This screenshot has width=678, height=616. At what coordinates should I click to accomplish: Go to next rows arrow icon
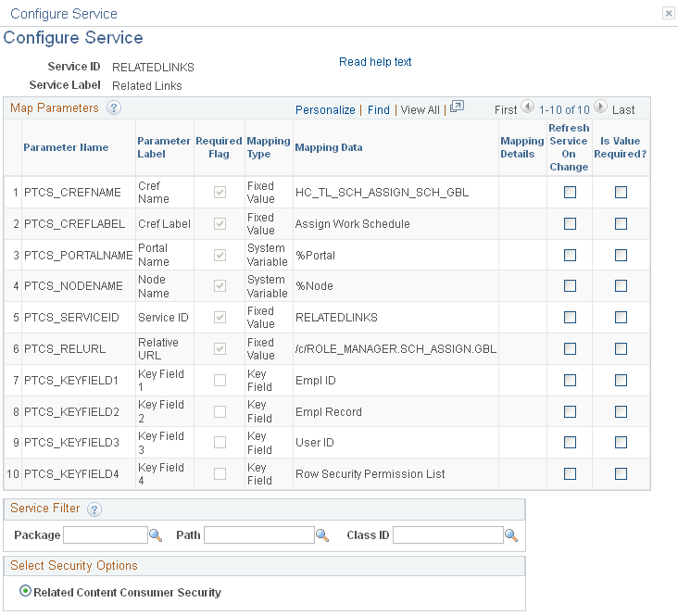point(600,107)
